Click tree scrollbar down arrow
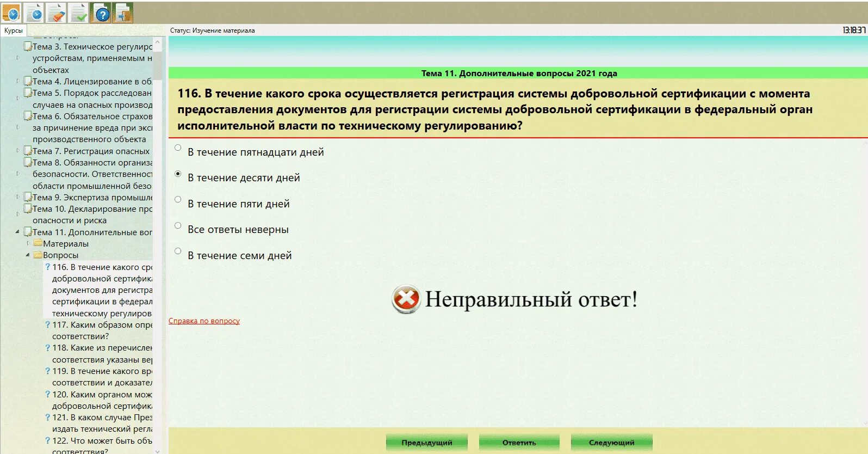Image resolution: width=868 pixels, height=454 pixels. coord(158,450)
